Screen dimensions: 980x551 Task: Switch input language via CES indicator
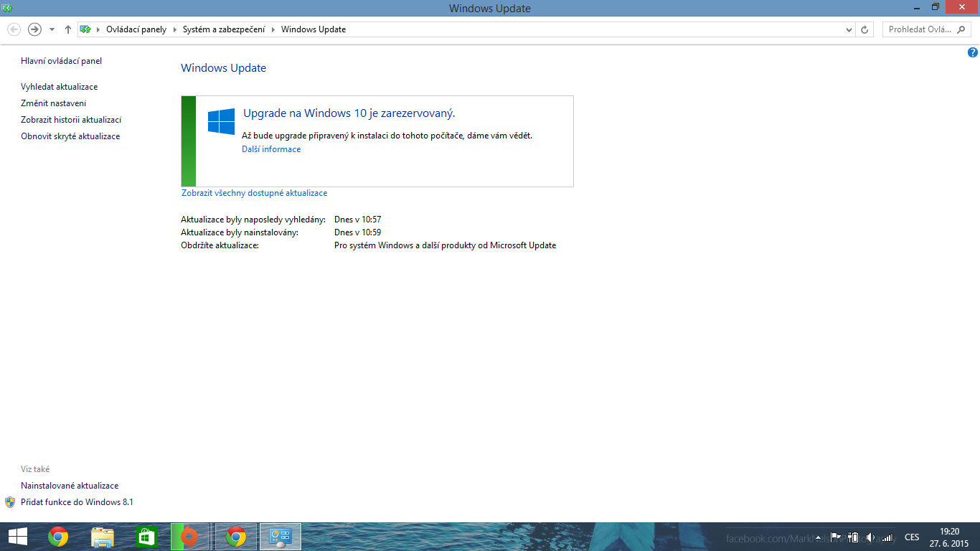click(x=912, y=537)
